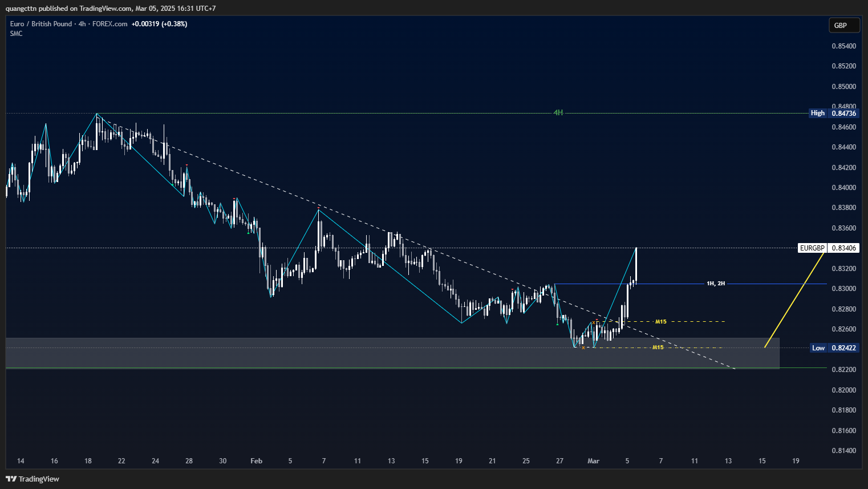Click 0.83000 on the price axis
Screen dimensions: 868x489
(x=843, y=289)
